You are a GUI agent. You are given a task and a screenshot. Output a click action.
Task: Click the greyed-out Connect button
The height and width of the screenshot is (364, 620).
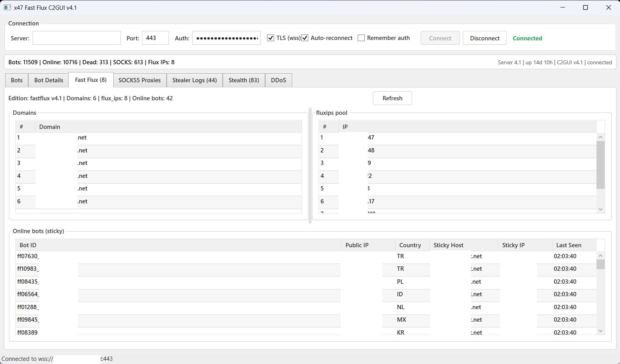click(x=440, y=38)
